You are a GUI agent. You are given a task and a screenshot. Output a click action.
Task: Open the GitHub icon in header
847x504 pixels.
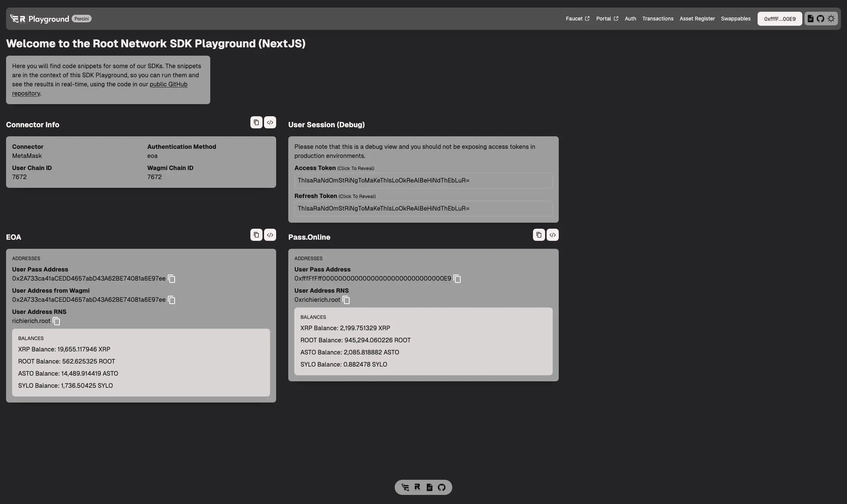[820, 19]
